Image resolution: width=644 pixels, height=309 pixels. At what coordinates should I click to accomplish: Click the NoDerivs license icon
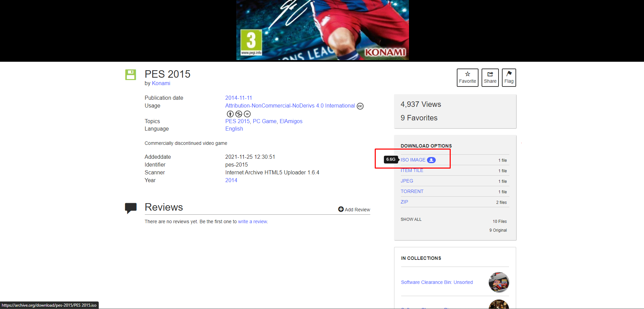pos(247,114)
